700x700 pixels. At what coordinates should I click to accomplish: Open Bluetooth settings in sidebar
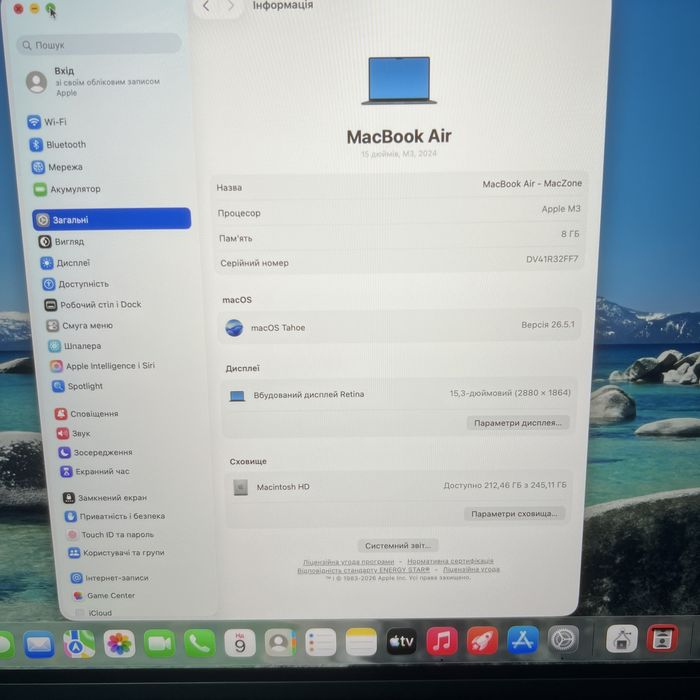pos(57,145)
